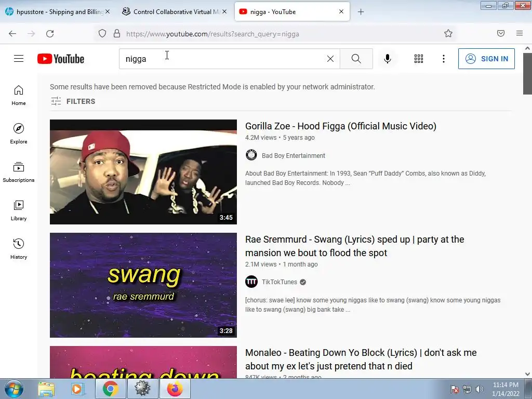Open Subscriptions in the sidebar
Screen dimensions: 532x399
tap(19, 172)
